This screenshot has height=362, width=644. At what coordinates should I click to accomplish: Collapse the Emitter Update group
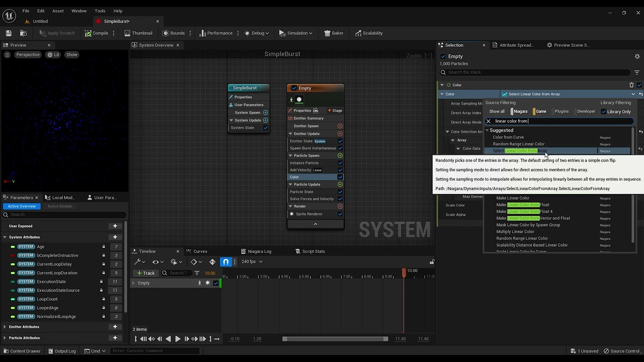290,134
